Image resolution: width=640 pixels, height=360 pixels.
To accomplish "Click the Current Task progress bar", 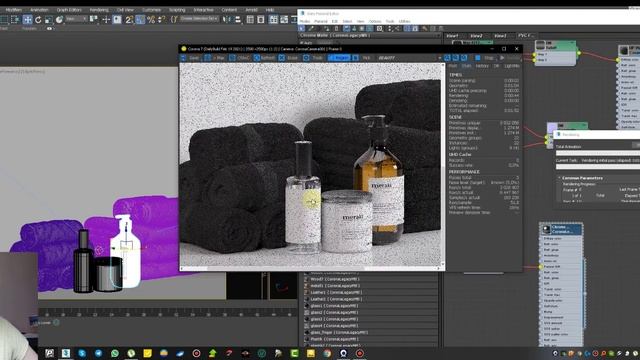I will click(598, 167).
